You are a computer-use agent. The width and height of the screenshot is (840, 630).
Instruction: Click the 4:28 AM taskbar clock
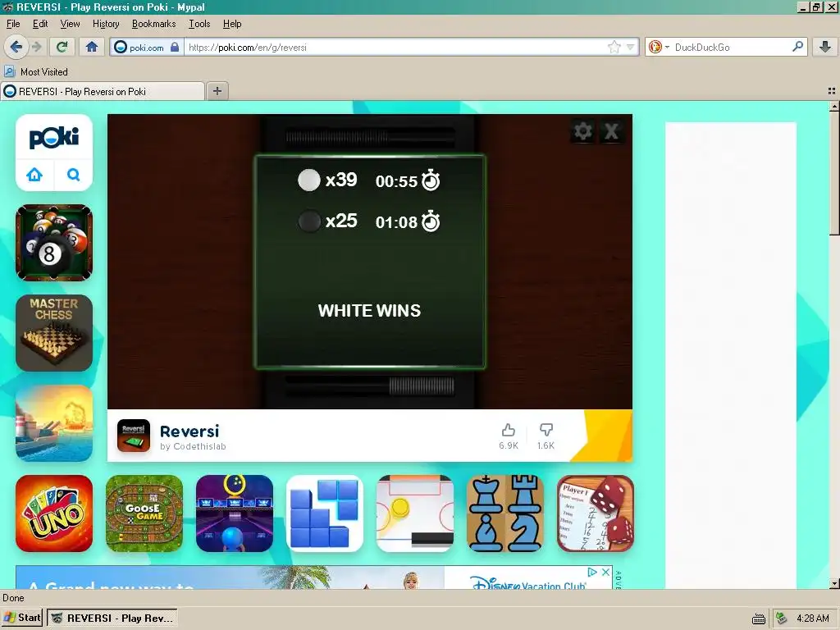[x=813, y=619]
